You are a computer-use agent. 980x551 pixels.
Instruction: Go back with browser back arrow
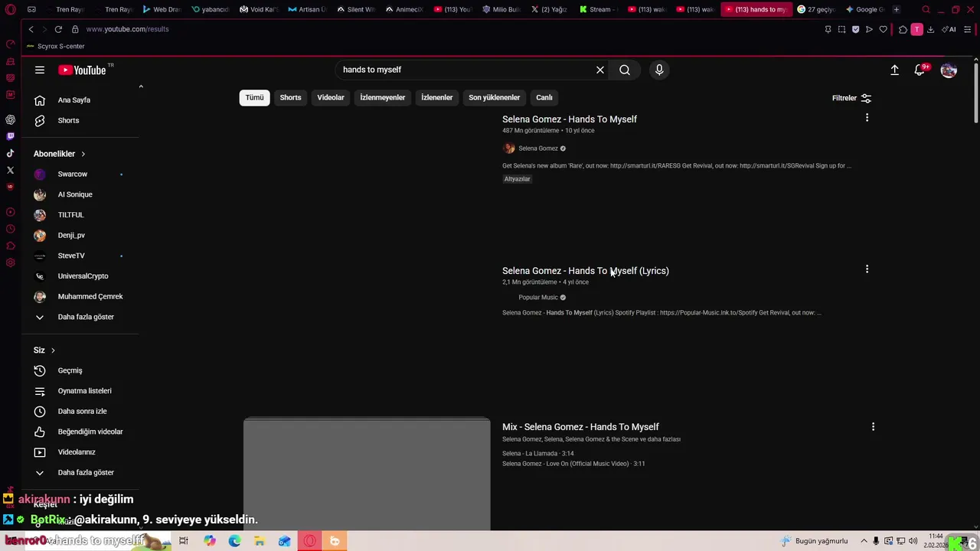[31, 29]
